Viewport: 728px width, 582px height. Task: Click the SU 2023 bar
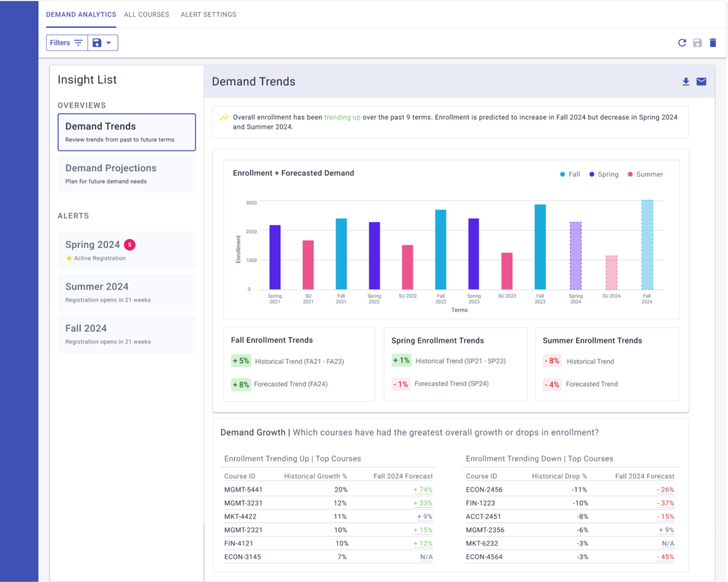[x=507, y=271]
